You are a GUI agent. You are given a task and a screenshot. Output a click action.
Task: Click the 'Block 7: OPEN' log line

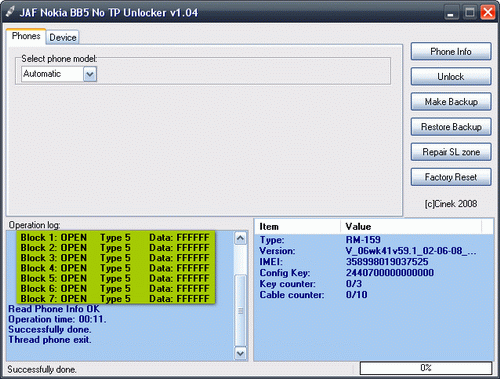[x=115, y=299]
